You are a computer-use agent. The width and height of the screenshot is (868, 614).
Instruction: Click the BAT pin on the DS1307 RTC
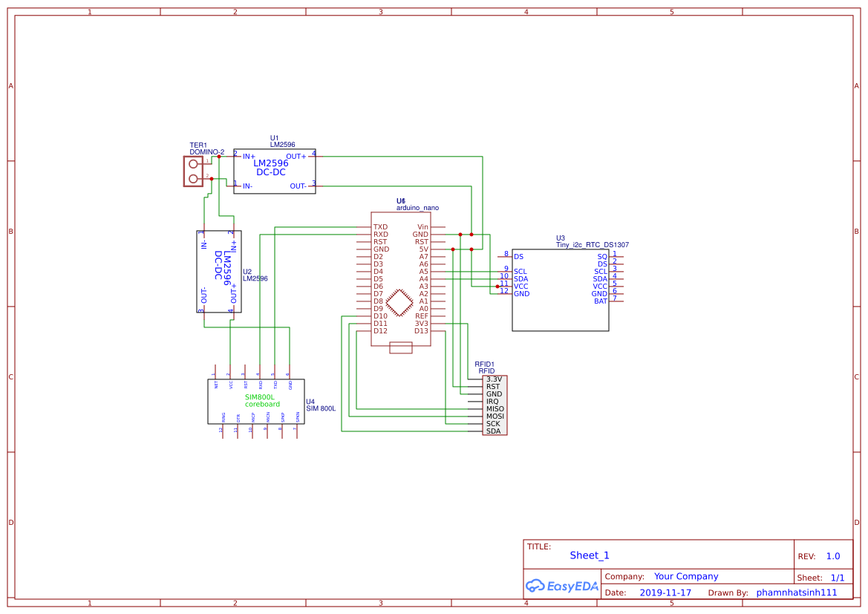(600, 300)
